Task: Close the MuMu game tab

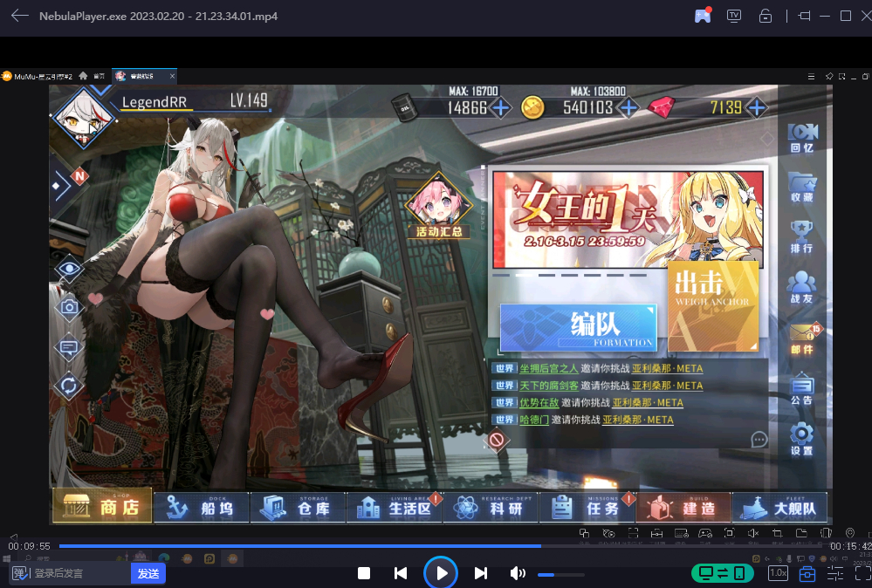Action: tap(173, 76)
